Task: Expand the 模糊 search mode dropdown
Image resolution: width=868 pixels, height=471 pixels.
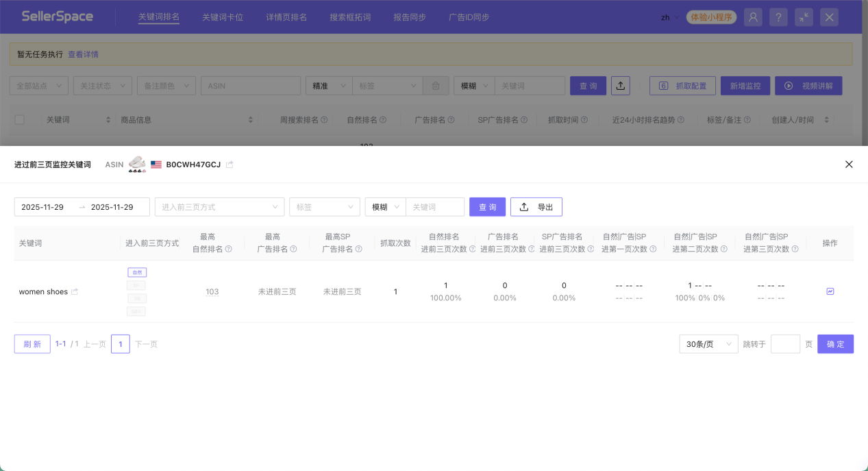Action: tap(384, 206)
